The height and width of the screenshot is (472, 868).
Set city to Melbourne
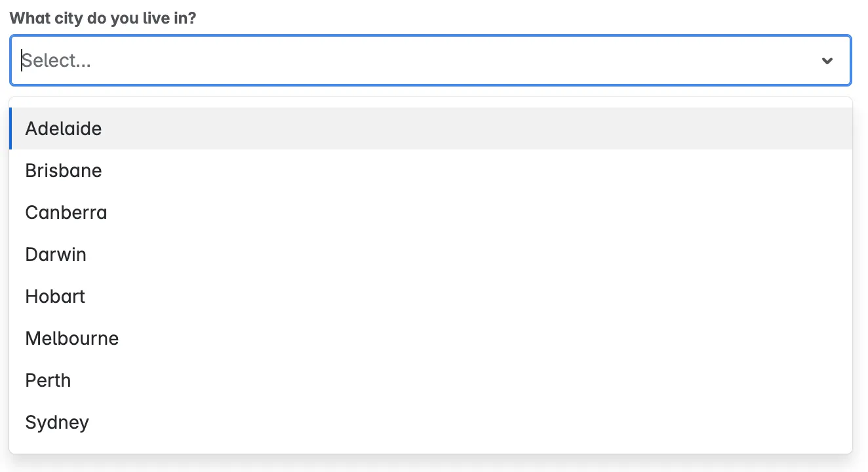72,338
